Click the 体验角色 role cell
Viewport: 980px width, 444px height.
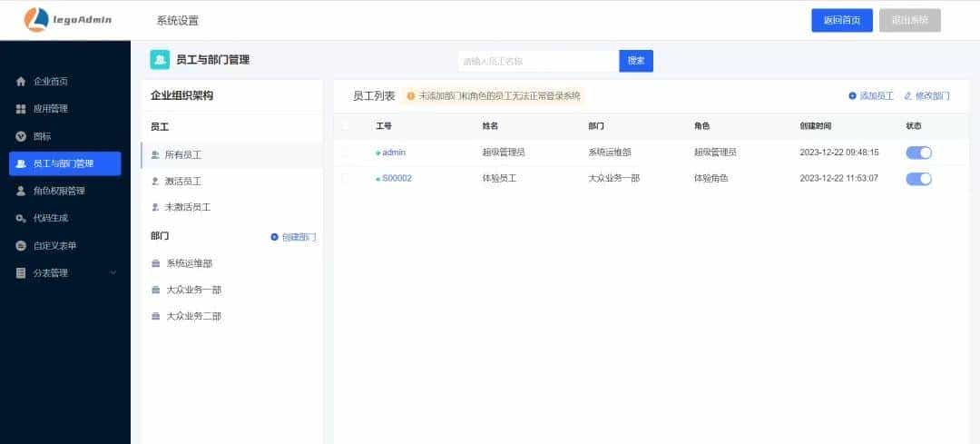click(710, 179)
